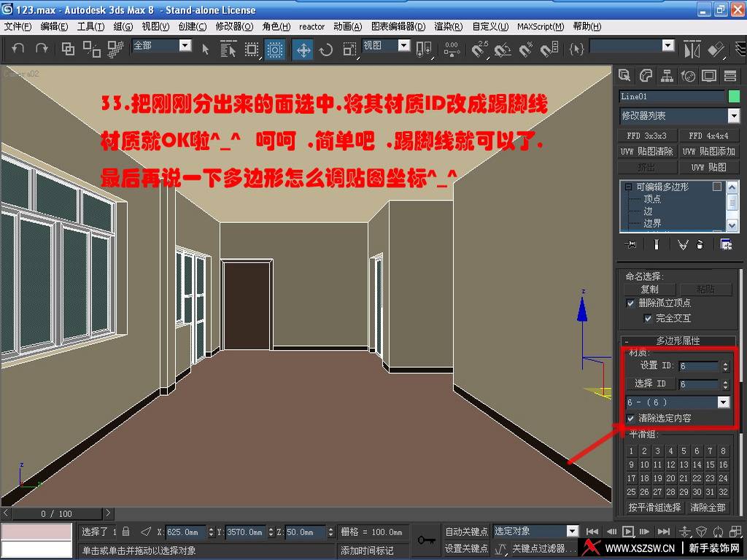Screen dimensions: 747x560
Task: Open the 选定对象 key filter dropdown
Action: pos(572,531)
